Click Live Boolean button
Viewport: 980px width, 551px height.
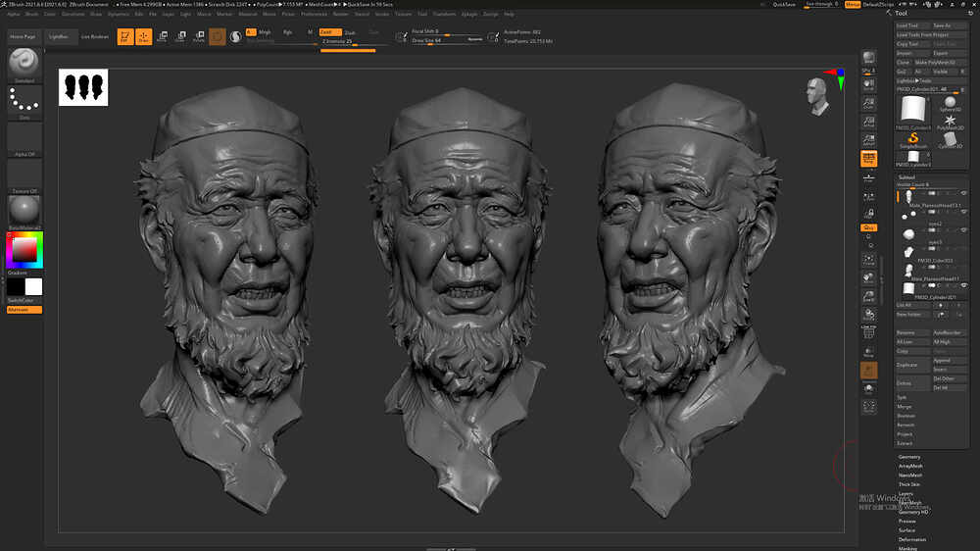[95, 37]
